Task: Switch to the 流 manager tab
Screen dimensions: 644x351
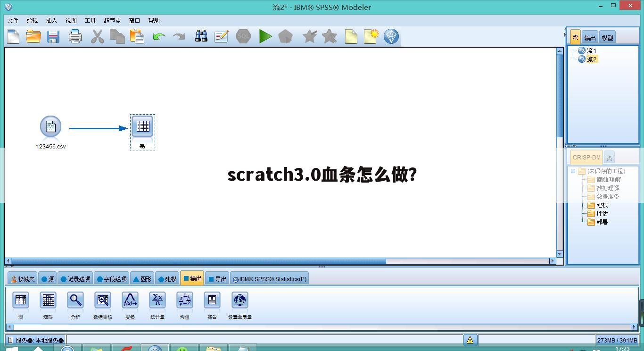Action: (x=575, y=37)
